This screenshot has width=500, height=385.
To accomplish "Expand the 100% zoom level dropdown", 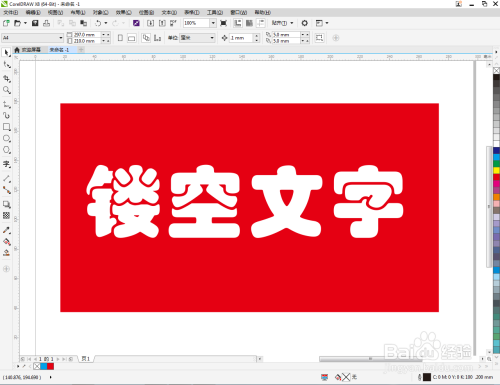I will tap(213, 23).
